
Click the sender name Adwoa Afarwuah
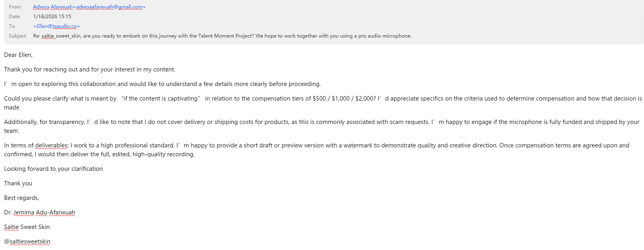coord(53,7)
